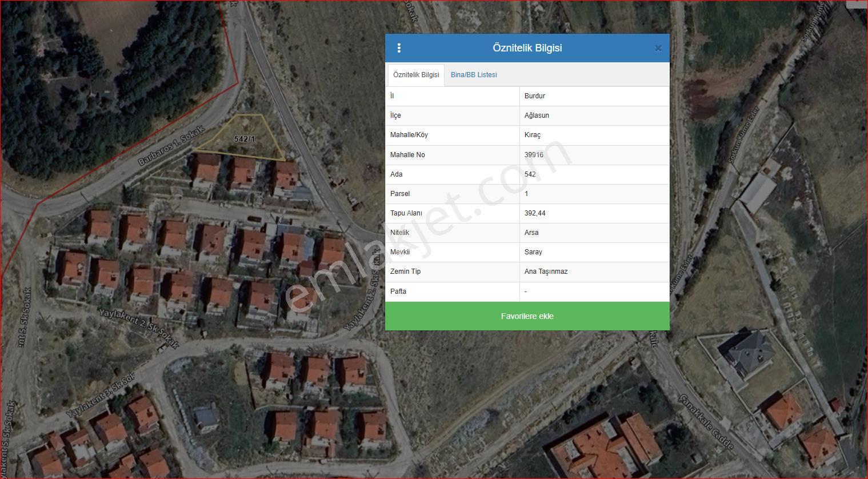Select the Tapu Alanı value 392,44

535,213
